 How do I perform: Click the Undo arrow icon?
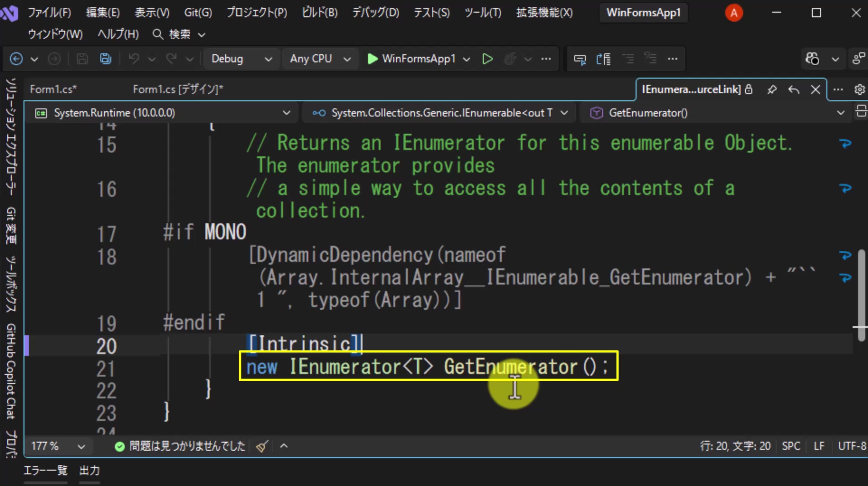tap(134, 59)
